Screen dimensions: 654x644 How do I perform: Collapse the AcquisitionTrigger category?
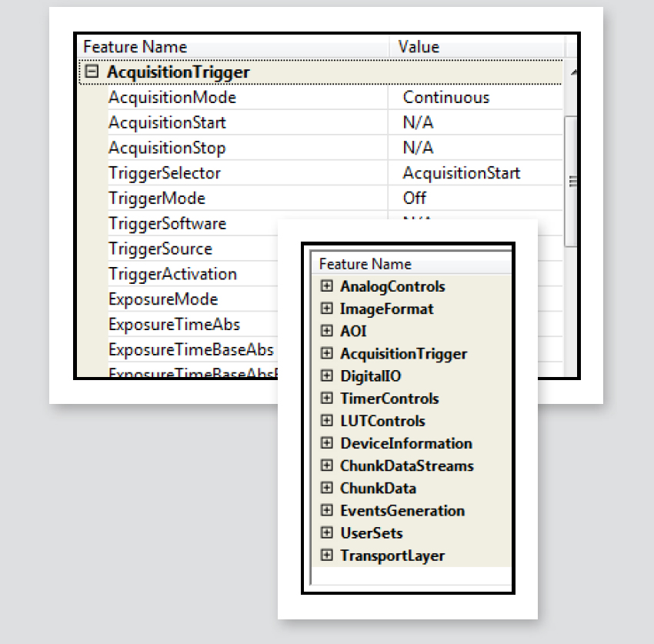coord(92,72)
